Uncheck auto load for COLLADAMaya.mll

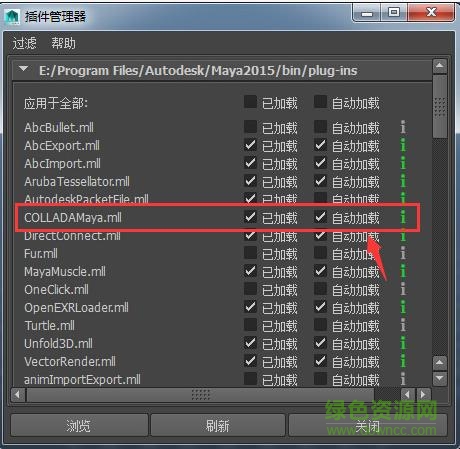point(320,217)
